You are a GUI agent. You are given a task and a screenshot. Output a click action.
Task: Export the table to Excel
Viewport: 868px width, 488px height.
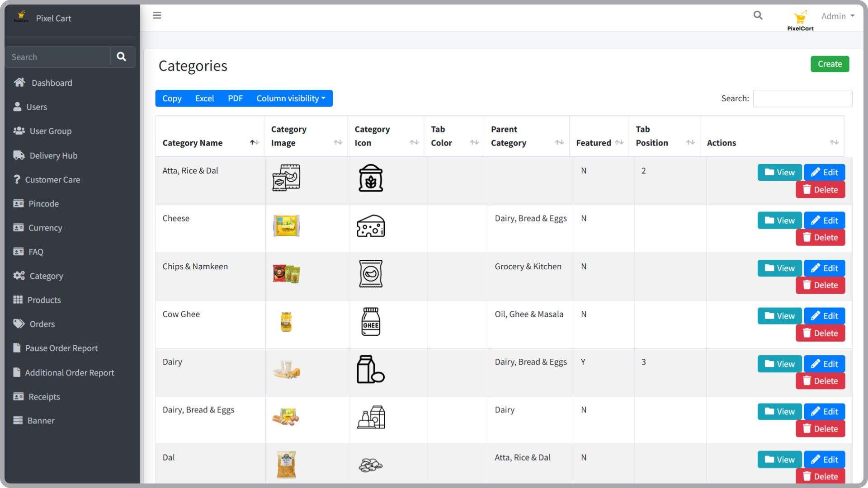point(204,99)
